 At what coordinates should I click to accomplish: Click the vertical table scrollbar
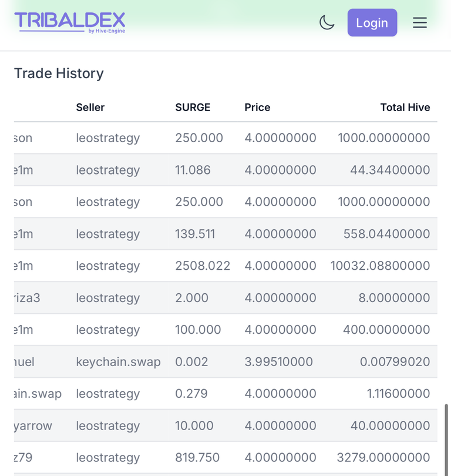coord(446,440)
